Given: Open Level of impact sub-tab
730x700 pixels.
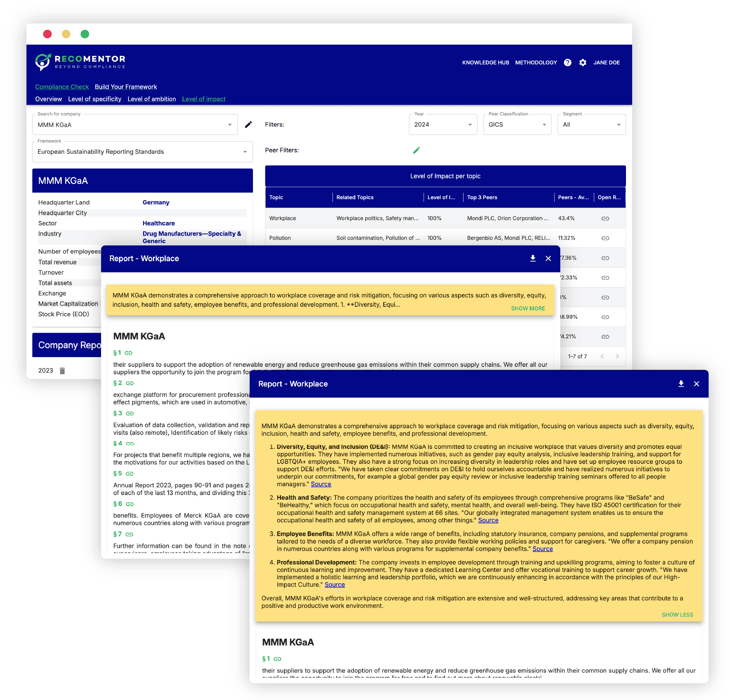Looking at the screenshot, I should pos(204,99).
